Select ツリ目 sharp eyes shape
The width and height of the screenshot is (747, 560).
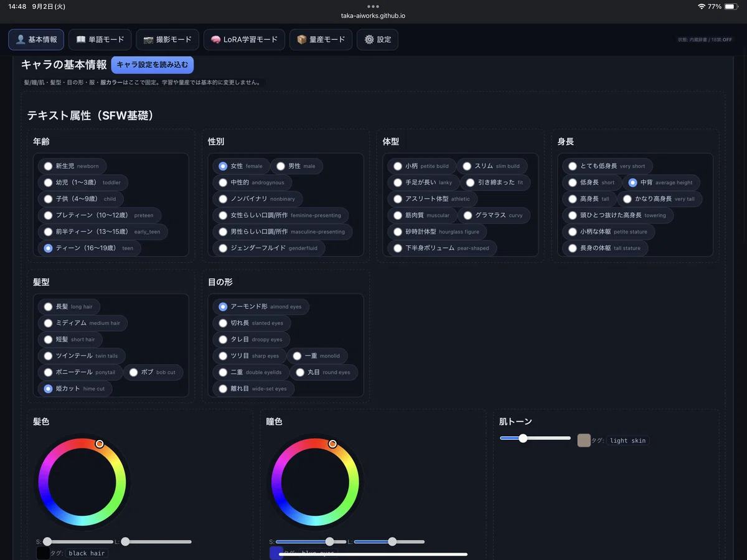250,356
